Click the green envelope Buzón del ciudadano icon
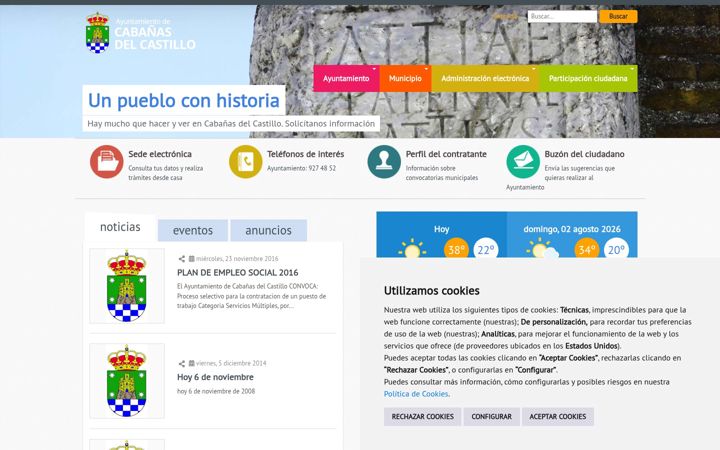The width and height of the screenshot is (720, 450). coord(523,162)
